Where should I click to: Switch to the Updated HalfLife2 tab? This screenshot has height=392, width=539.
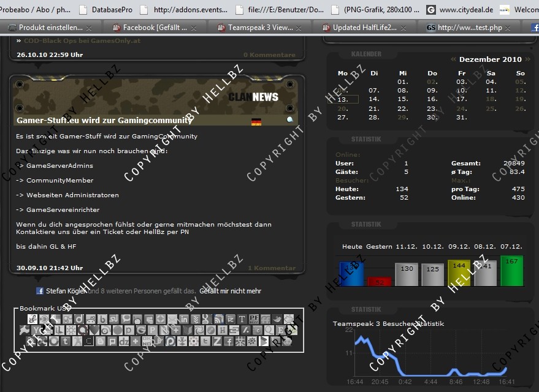tap(364, 28)
